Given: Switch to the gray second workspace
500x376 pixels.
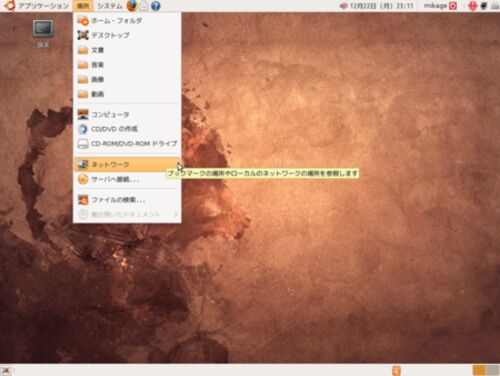Looking at the screenshot, I should point(492,370).
